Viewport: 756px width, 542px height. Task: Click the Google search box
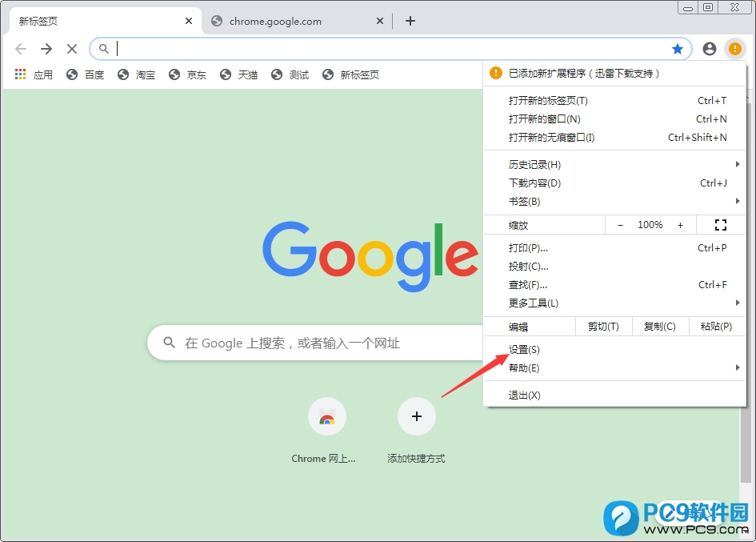pyautogui.click(x=315, y=343)
